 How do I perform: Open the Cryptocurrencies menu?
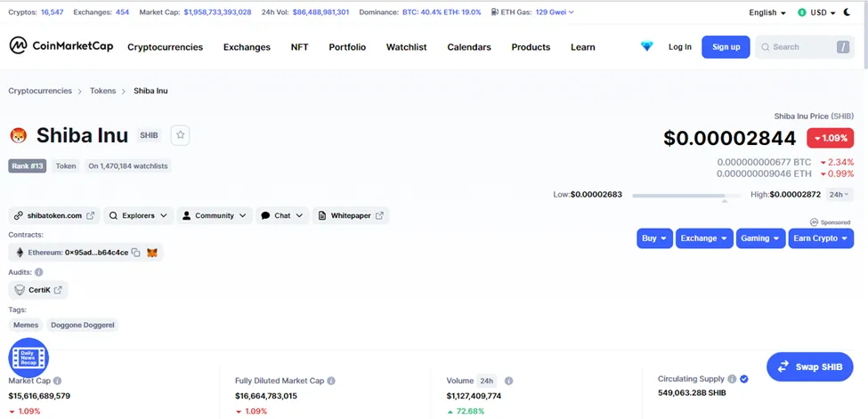coord(165,47)
